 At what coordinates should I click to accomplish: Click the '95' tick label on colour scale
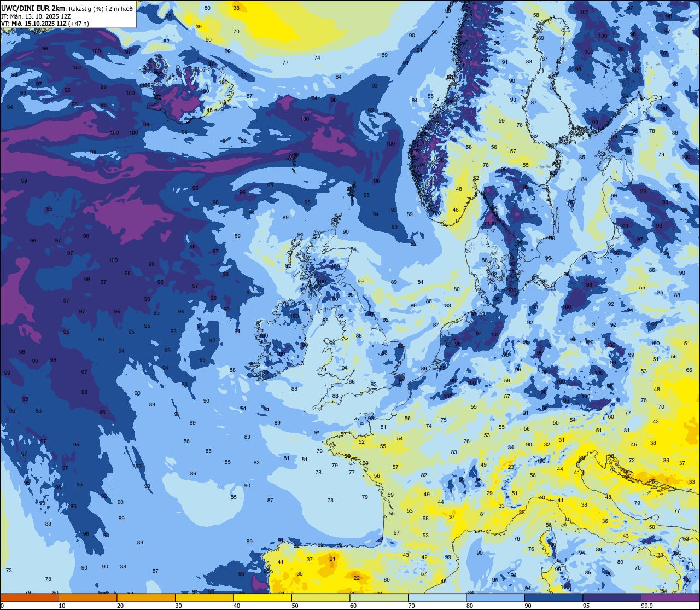click(x=586, y=606)
